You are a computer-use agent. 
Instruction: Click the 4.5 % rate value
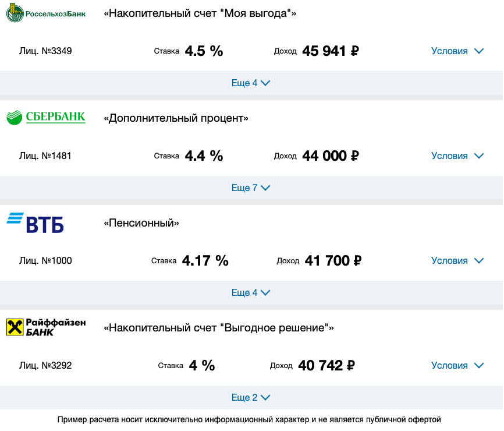pos(204,51)
